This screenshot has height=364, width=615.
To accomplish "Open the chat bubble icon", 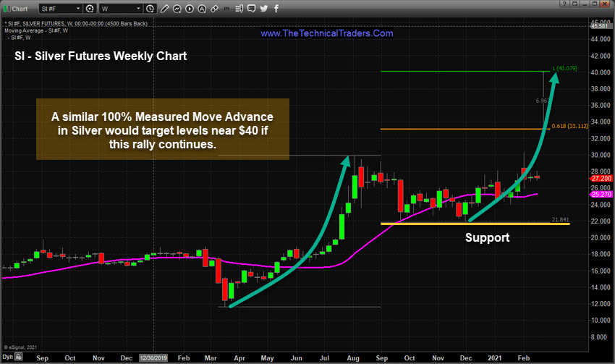I will pos(251,9).
